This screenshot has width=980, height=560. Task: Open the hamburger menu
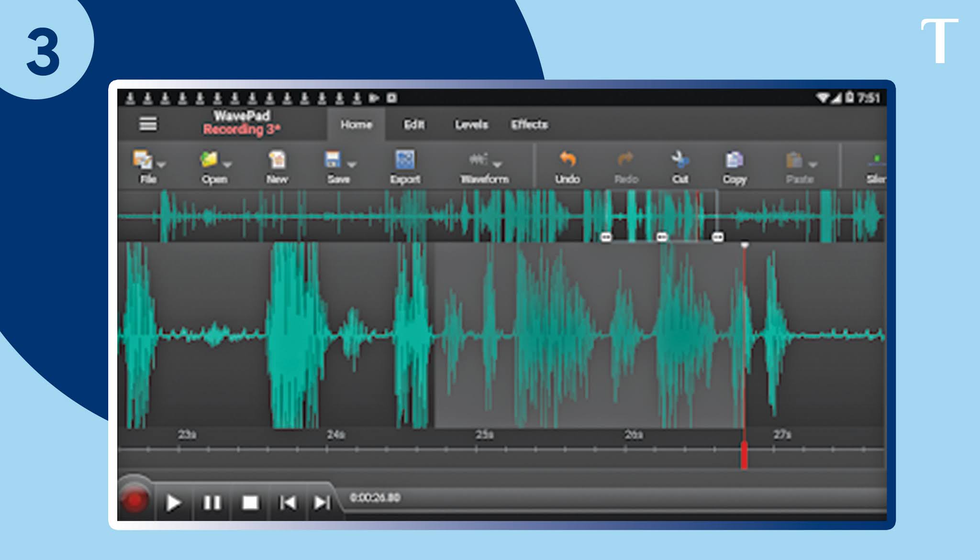[148, 124]
